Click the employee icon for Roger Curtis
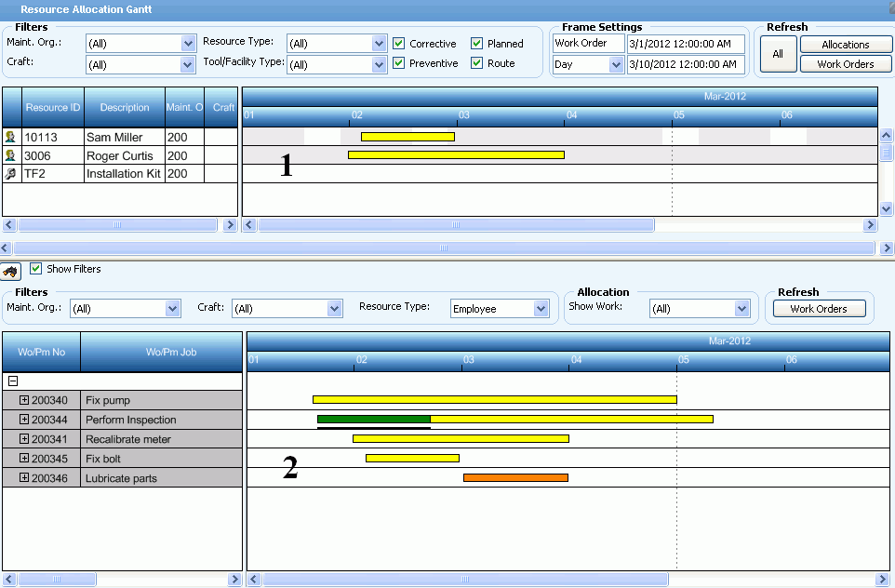This screenshot has width=895, height=588. (x=10, y=155)
